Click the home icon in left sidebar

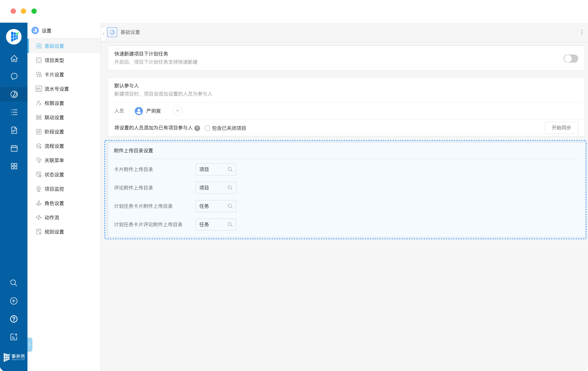click(x=14, y=59)
